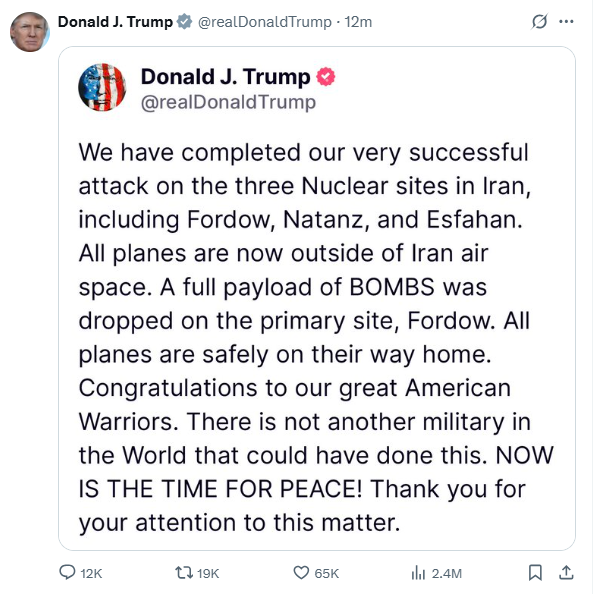Image resolution: width=605 pixels, height=594 pixels.
Task: Open the quoted post by clicking its text
Action: [305, 336]
